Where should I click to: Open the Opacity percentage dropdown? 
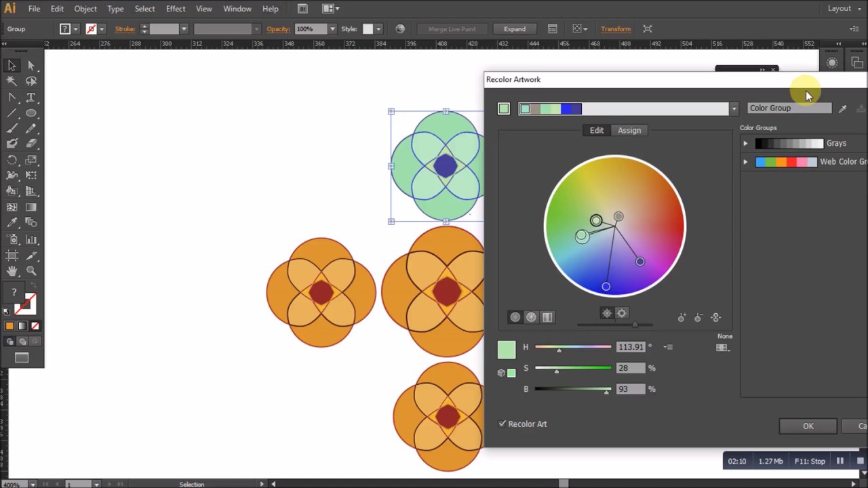pyautogui.click(x=332, y=29)
